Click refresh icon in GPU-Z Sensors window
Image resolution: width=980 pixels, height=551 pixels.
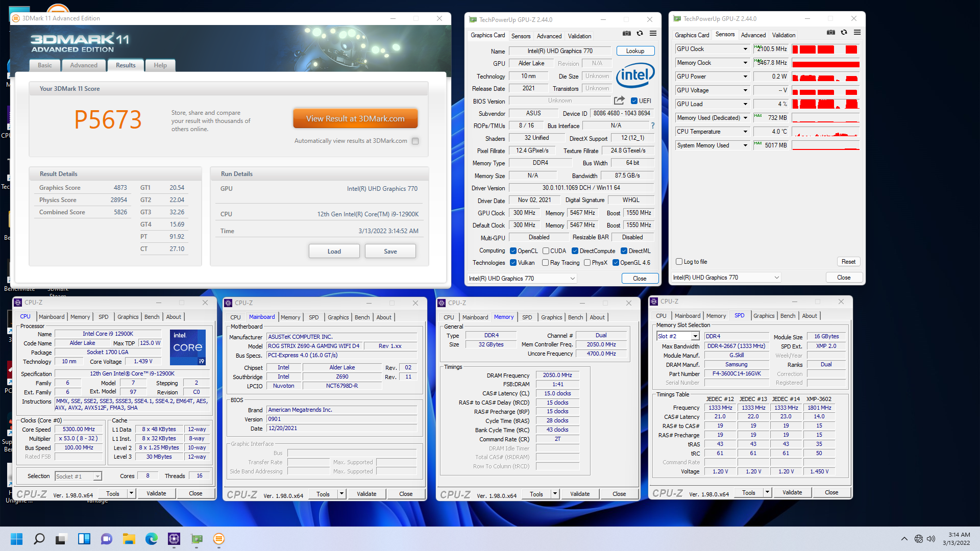[844, 33]
